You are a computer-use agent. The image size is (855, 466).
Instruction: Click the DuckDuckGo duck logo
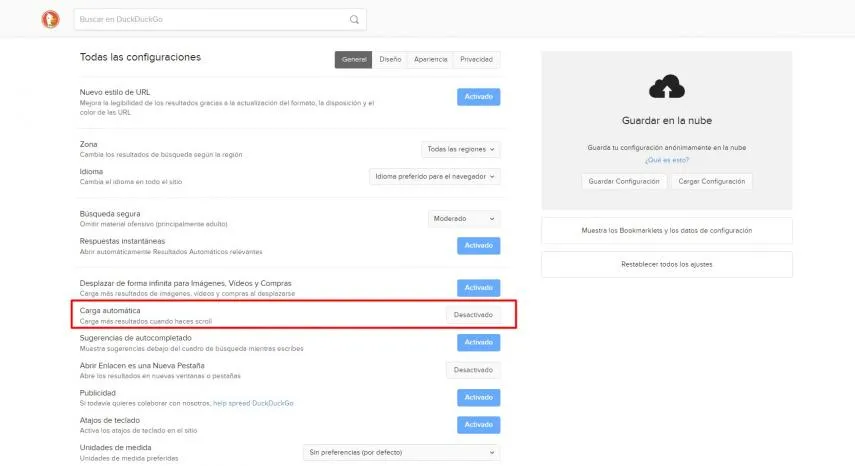50,19
